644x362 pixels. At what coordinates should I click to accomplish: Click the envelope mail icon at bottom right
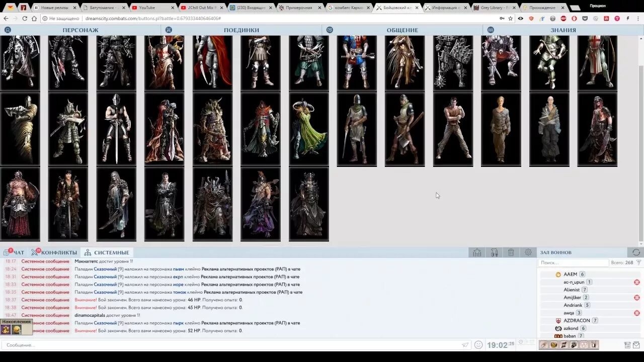point(636,345)
